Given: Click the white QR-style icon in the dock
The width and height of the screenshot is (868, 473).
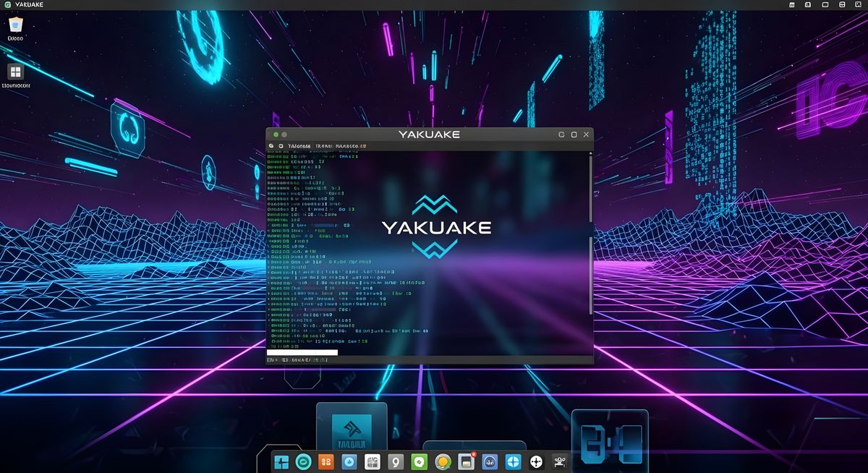Looking at the screenshot, I should tap(373, 461).
